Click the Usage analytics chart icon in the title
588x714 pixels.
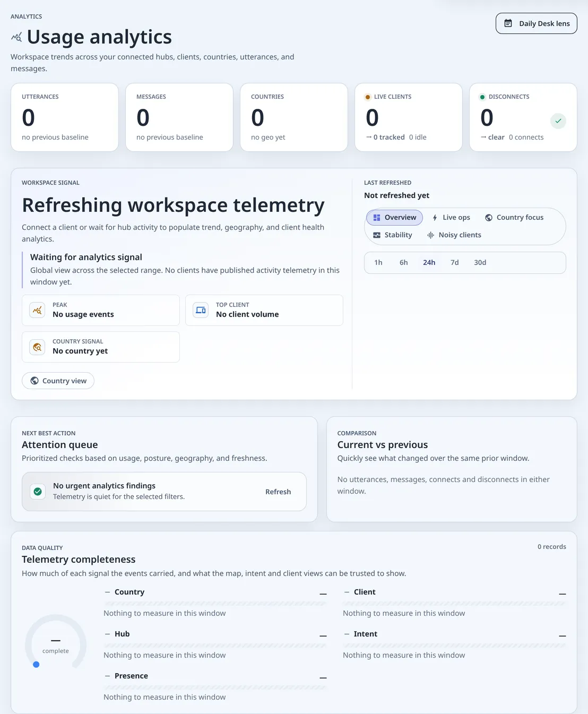pos(16,37)
